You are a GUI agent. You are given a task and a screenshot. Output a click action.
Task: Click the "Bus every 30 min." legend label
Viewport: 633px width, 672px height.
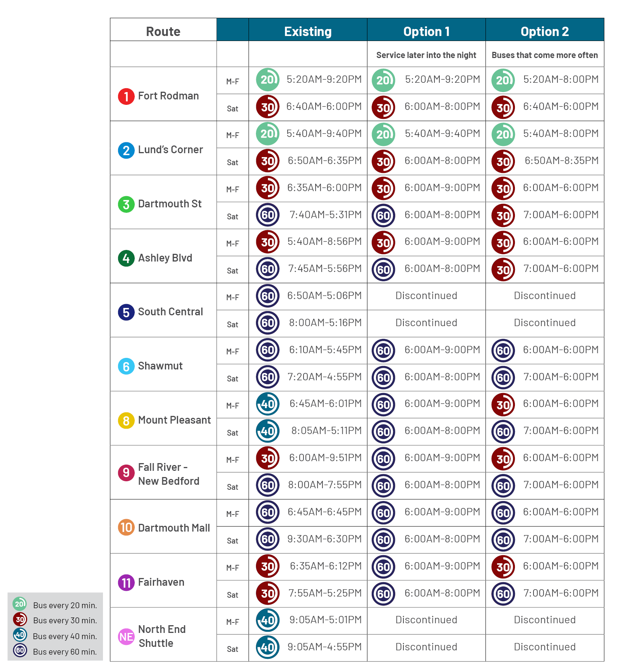(65, 620)
